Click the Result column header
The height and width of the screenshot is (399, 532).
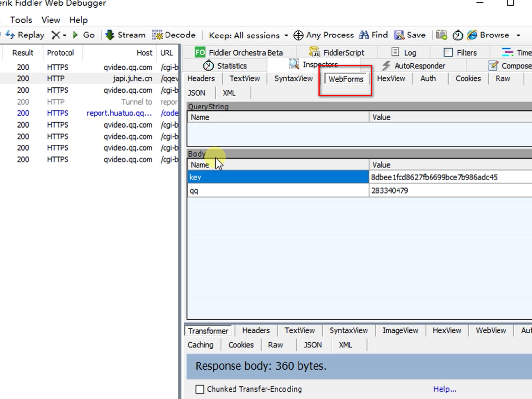click(23, 53)
